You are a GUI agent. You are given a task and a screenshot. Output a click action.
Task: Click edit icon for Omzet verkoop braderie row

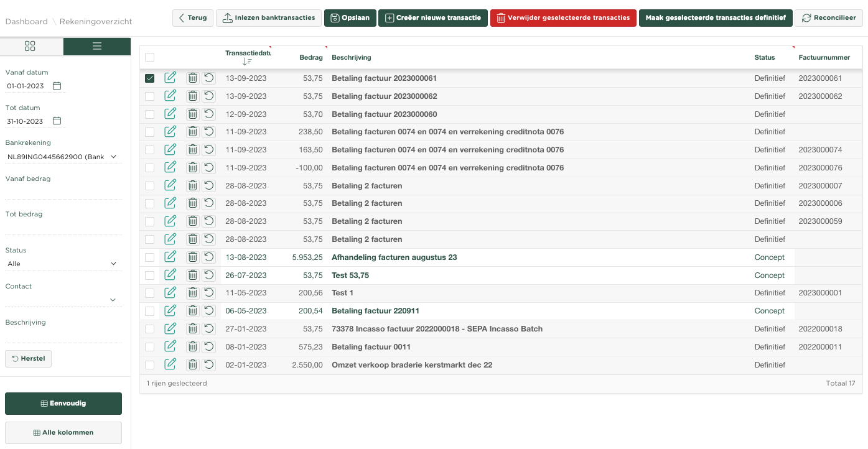pos(170,364)
